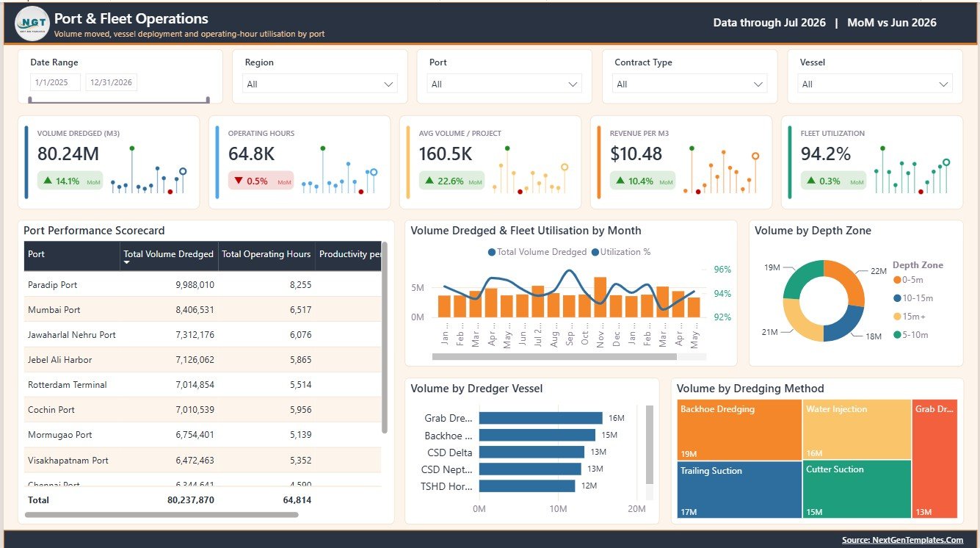This screenshot has width=980, height=548.
Task: Click the 21M yellow donut segment
Action: click(x=797, y=322)
